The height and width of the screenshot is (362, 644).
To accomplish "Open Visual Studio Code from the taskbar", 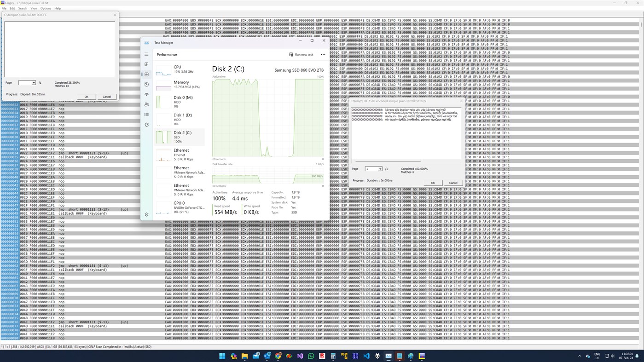I will click(x=366, y=356).
